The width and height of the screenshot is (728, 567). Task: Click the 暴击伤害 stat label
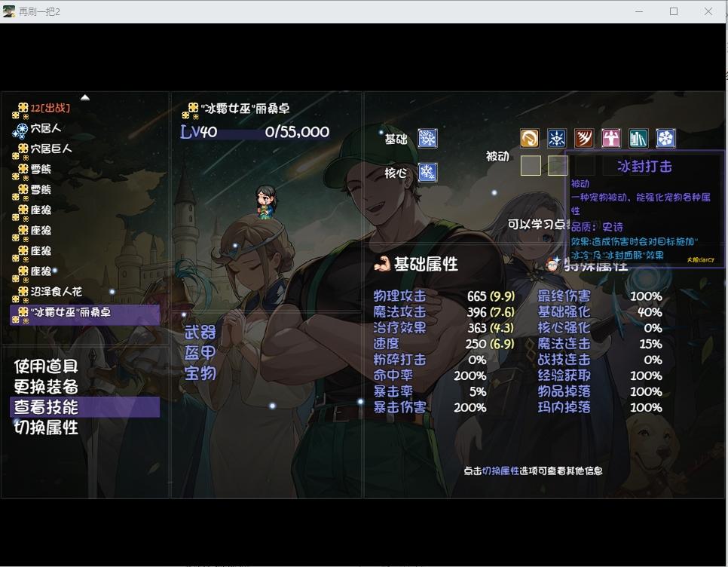(x=399, y=407)
